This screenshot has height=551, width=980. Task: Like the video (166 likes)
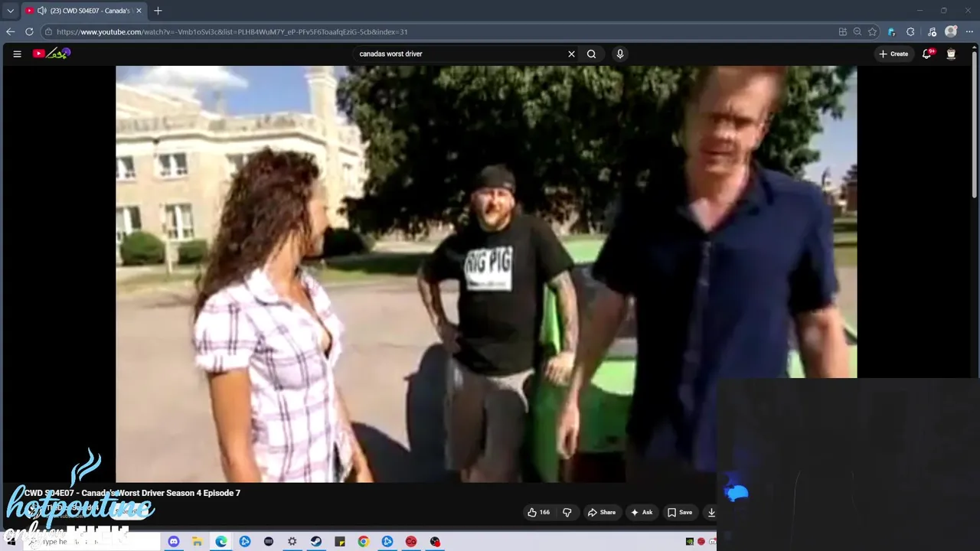tap(538, 512)
